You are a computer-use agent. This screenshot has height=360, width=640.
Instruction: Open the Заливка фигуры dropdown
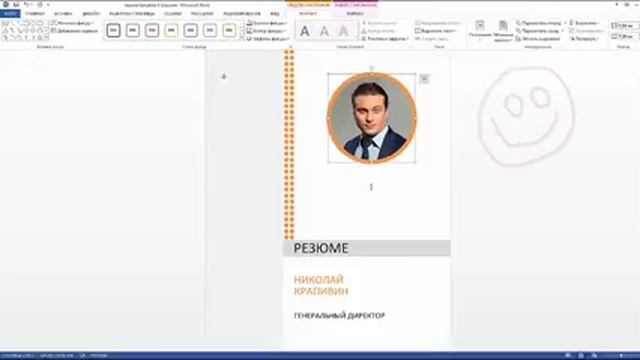[267, 23]
